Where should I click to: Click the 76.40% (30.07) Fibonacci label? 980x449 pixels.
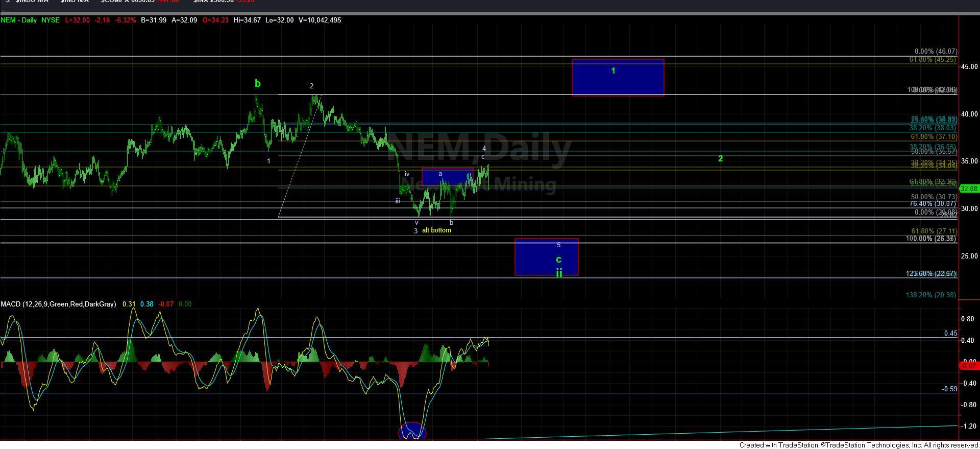[933, 204]
